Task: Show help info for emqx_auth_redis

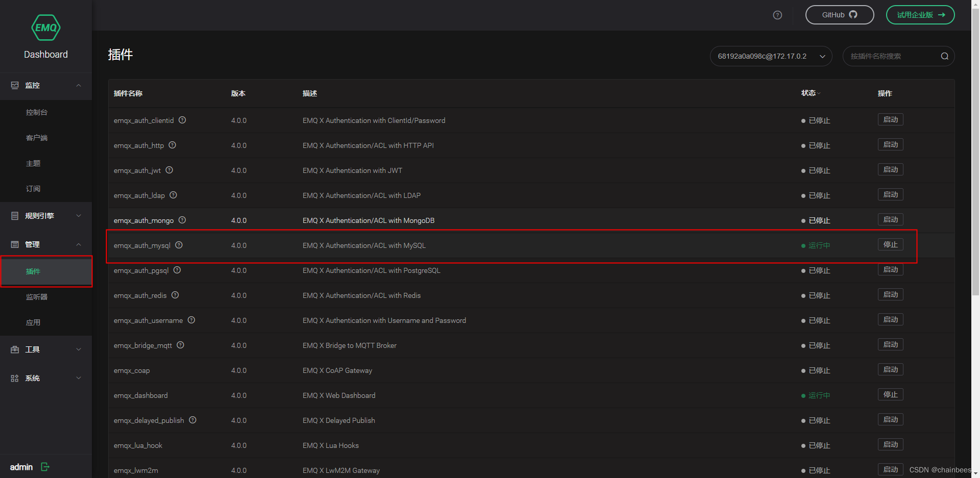Action: 175,295
